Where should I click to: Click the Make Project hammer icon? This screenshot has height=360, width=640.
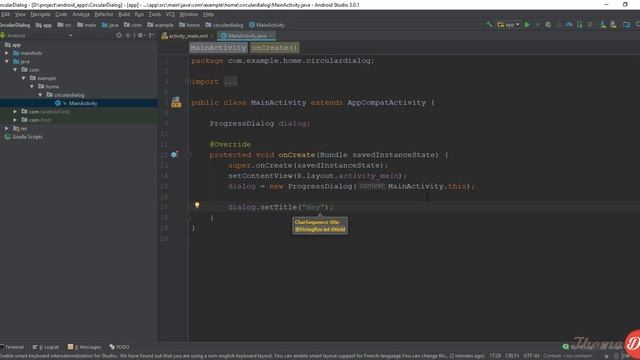click(489, 25)
